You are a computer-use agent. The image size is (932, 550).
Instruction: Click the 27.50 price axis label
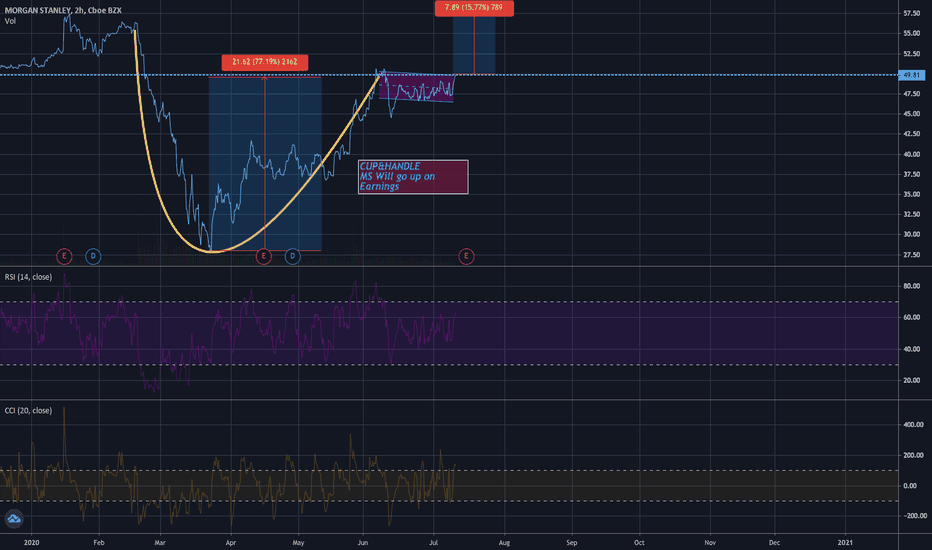912,254
